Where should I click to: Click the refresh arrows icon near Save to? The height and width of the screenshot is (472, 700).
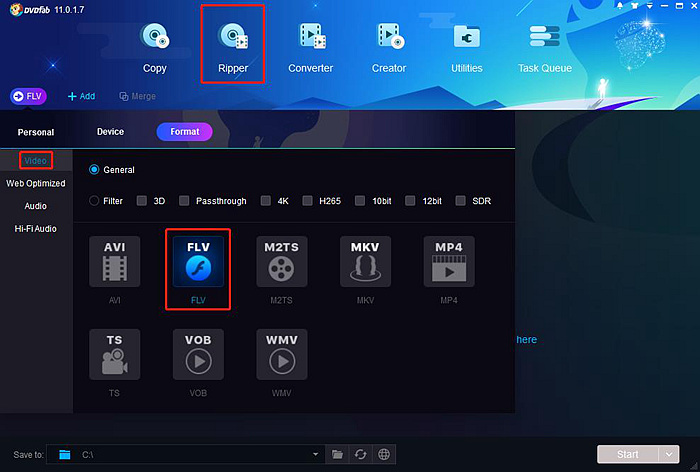[x=360, y=455]
